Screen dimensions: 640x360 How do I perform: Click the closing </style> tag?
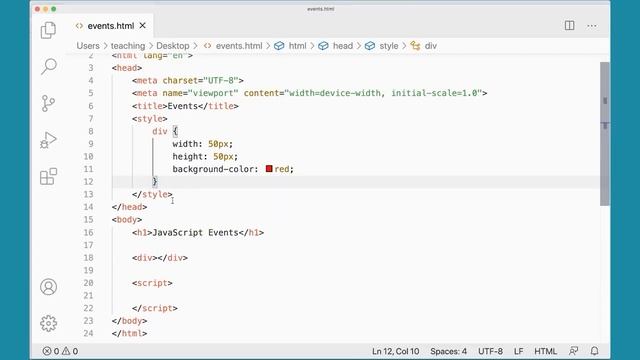[x=152, y=194]
